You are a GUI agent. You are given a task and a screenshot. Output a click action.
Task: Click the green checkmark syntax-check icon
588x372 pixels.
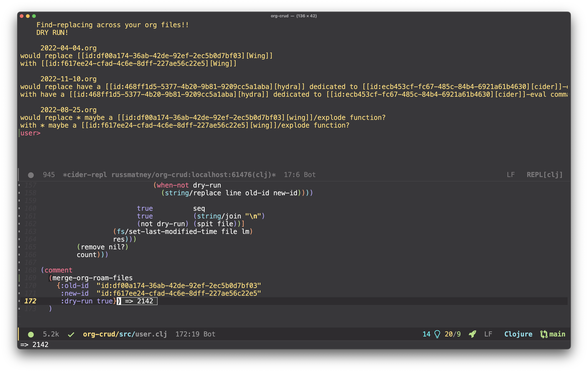71,334
